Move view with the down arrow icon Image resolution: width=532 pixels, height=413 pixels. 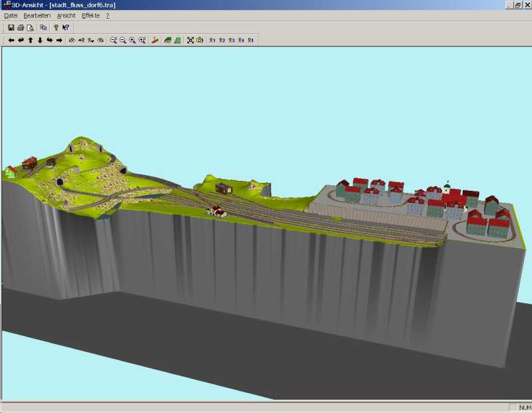tap(40, 40)
